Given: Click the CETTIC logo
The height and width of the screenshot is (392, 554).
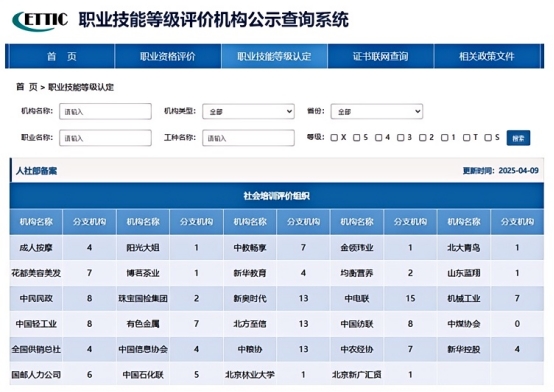Looking at the screenshot, I should point(40,20).
